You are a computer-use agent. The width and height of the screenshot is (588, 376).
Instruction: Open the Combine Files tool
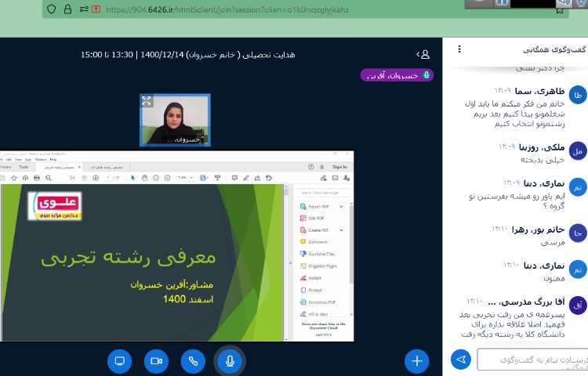coord(318,254)
